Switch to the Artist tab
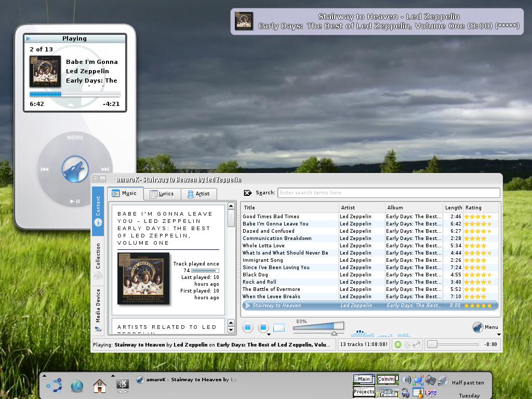Viewport: 532px width, 399px height. [x=199, y=194]
